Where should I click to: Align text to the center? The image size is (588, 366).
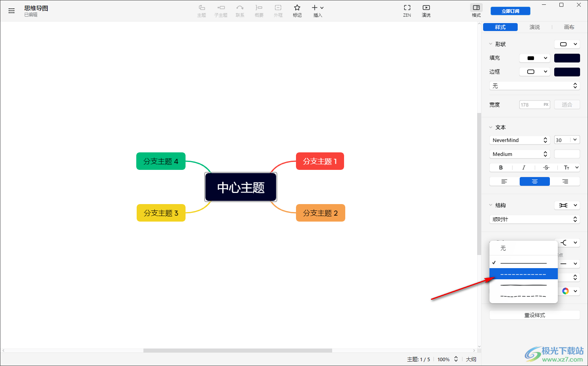(535, 181)
